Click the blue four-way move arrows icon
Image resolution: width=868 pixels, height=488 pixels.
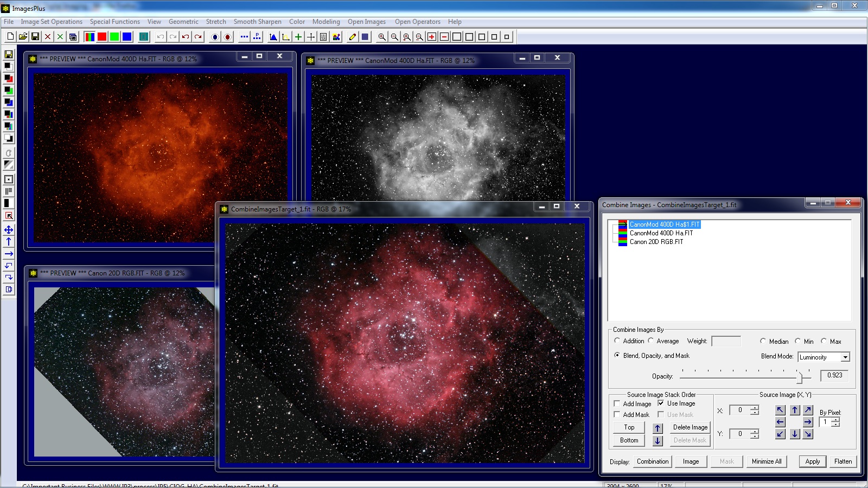9,230
